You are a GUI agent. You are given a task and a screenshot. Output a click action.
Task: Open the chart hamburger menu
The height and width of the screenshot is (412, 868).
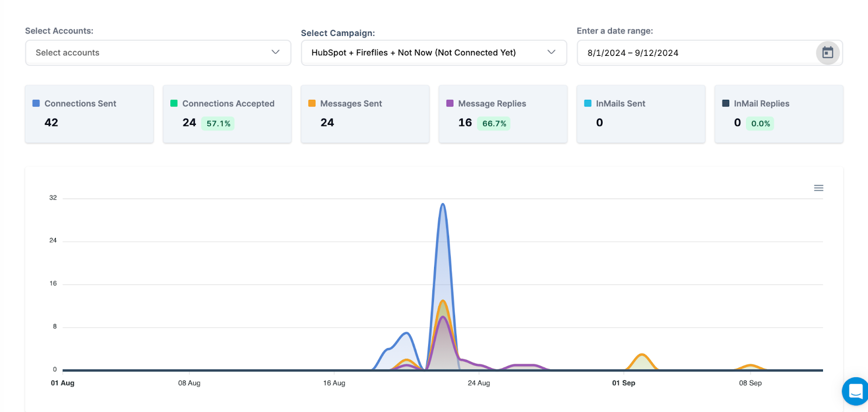pos(819,188)
